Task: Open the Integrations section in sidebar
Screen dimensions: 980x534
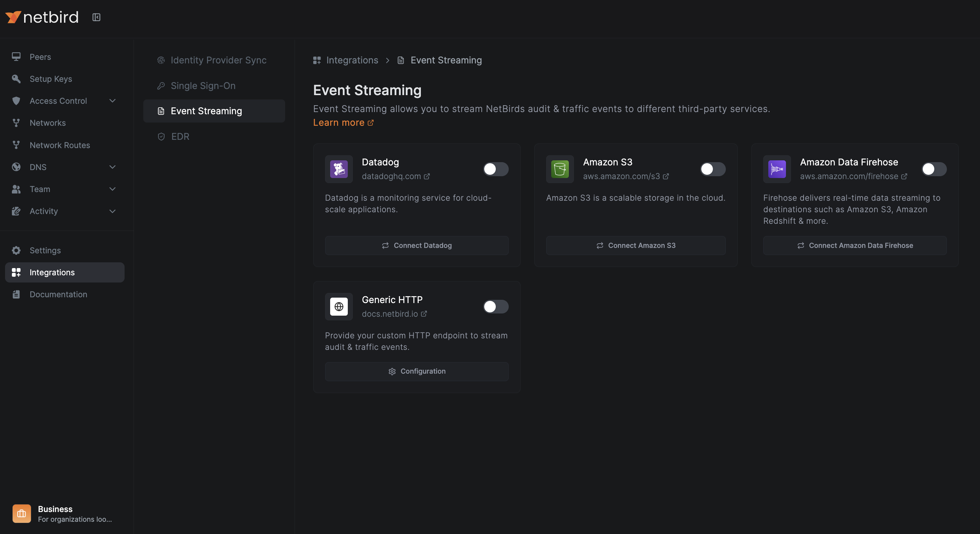Action: (x=52, y=272)
